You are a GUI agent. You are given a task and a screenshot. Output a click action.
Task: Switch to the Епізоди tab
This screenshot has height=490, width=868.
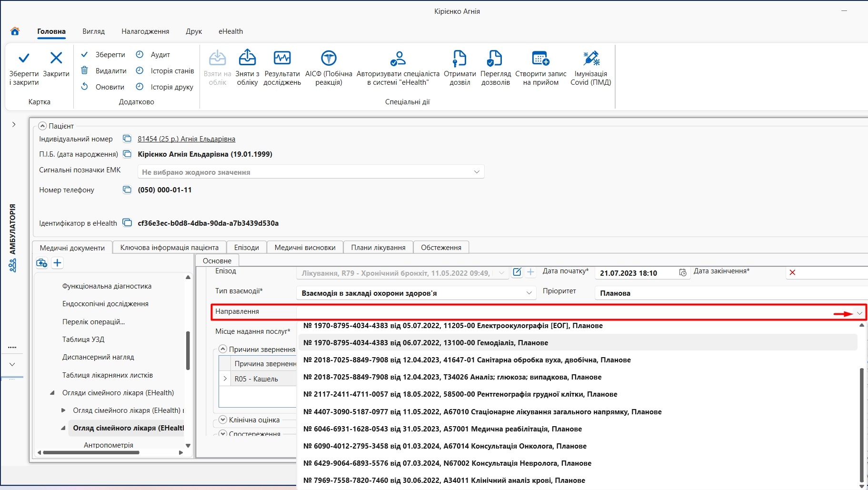[x=247, y=247]
